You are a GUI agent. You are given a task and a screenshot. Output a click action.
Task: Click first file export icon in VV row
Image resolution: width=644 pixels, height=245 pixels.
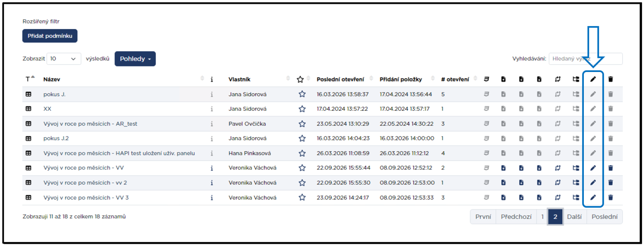pos(503,168)
